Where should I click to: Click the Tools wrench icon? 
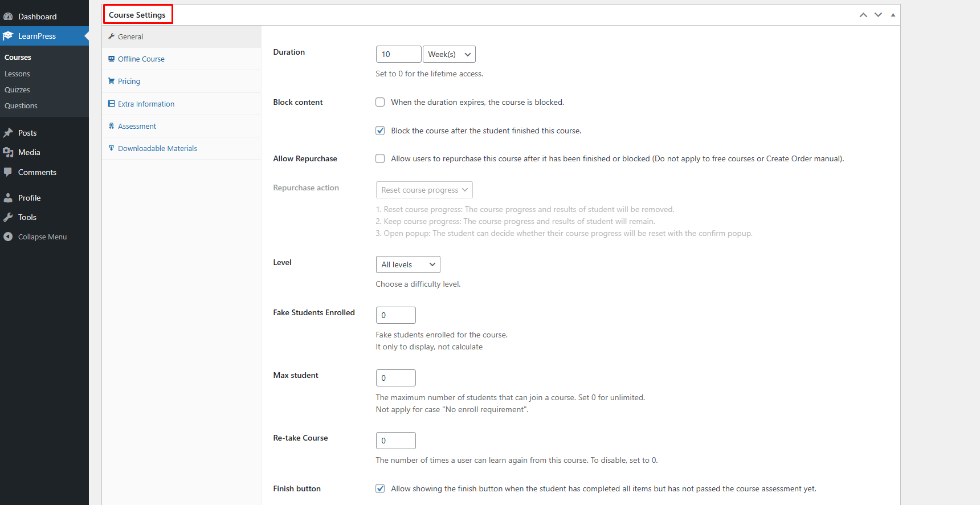[x=8, y=217]
